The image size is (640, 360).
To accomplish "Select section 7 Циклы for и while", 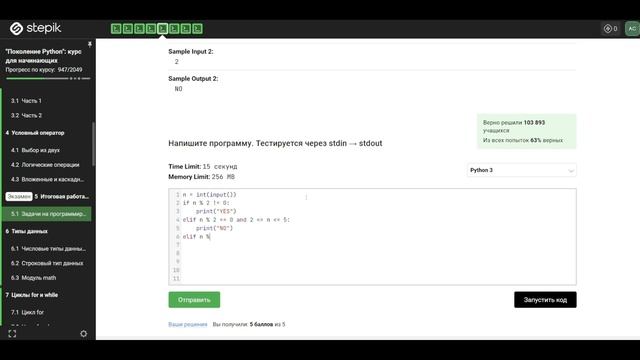I will 32,295.
